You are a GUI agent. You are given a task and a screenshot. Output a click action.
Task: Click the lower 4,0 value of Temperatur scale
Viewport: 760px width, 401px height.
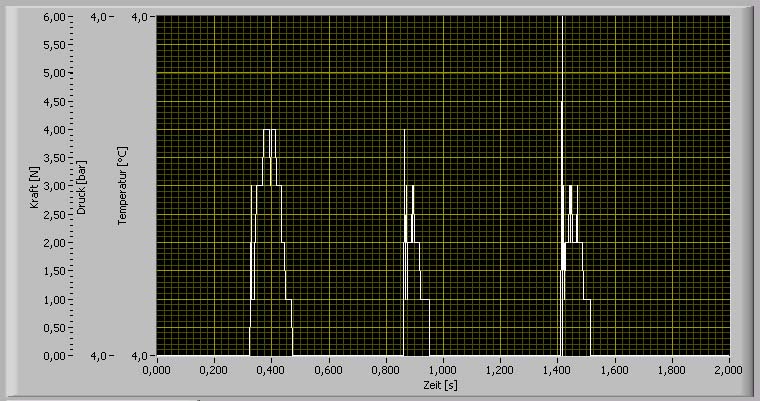tap(141, 356)
